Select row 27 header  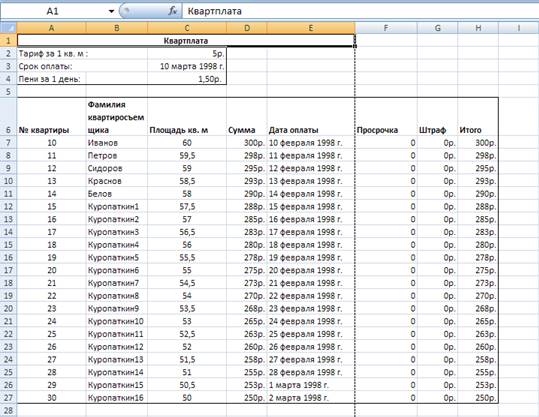[x=8, y=398]
